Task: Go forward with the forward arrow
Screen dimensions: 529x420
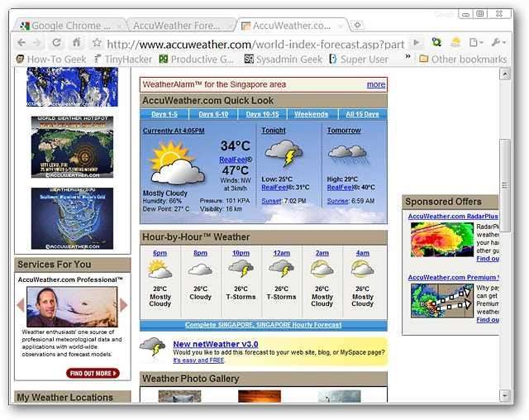Action: [x=36, y=43]
